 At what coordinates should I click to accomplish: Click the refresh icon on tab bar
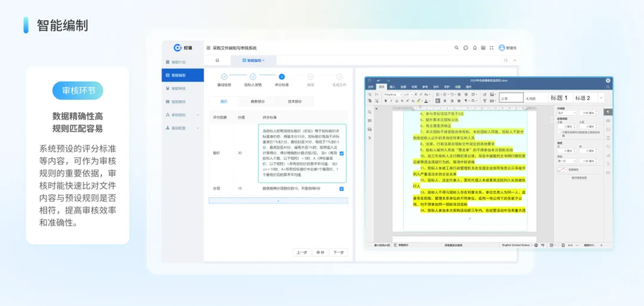506,60
